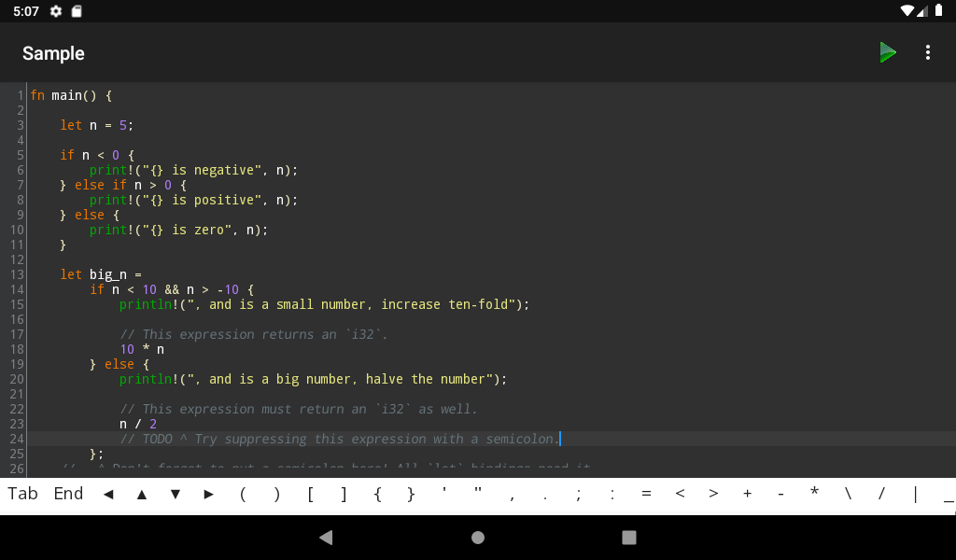Click the 'Sample' title in the app bar

coord(53,53)
